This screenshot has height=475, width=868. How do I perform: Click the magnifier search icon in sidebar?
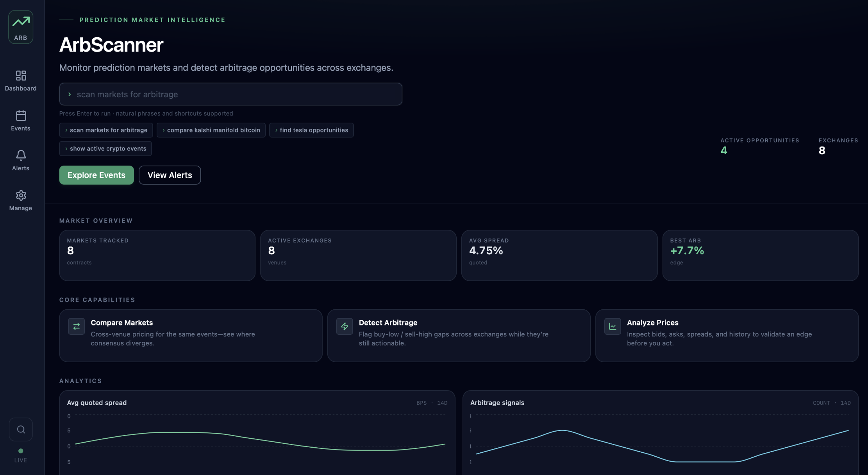21,429
